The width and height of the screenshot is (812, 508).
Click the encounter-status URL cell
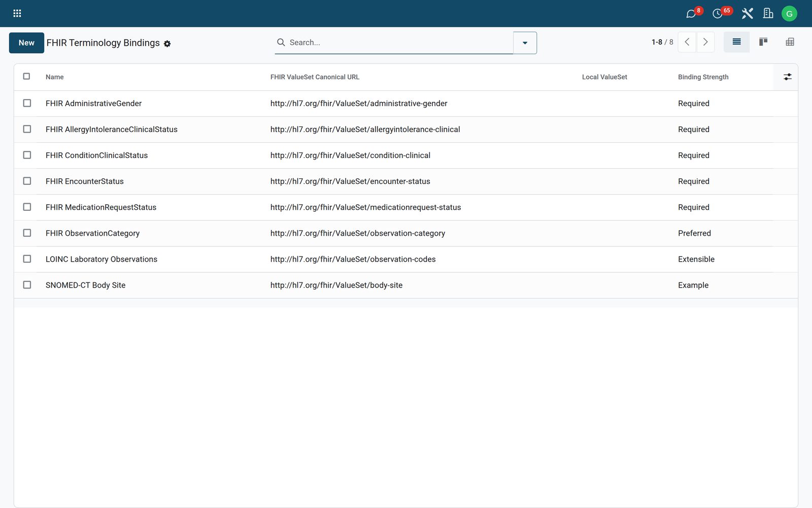pos(350,181)
